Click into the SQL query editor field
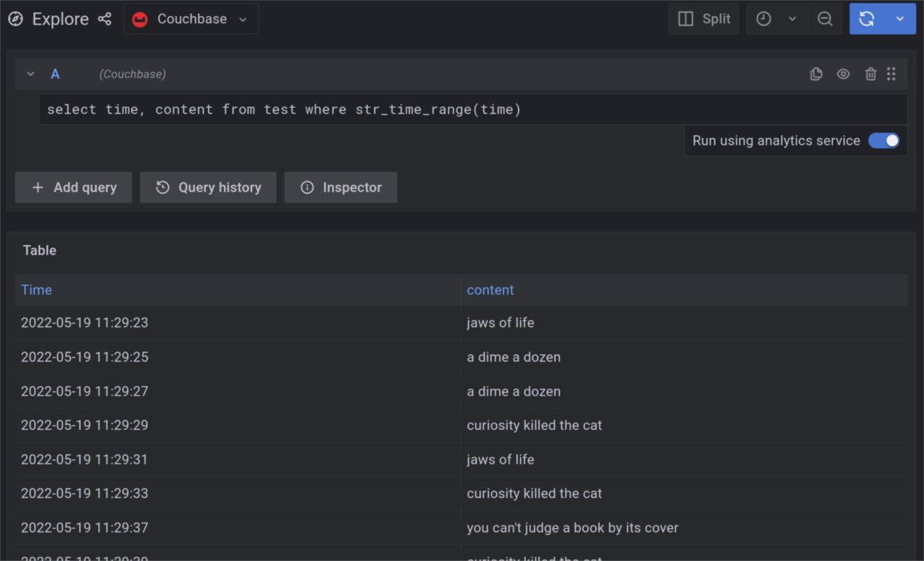 (472, 110)
